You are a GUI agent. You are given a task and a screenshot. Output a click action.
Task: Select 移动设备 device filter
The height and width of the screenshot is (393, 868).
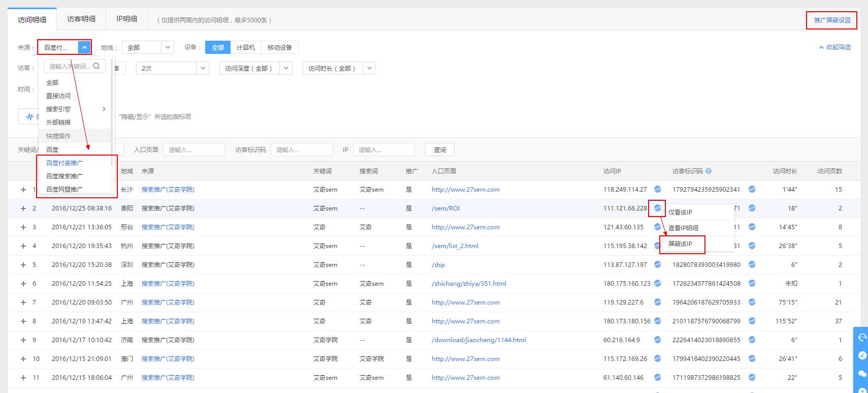(x=280, y=47)
